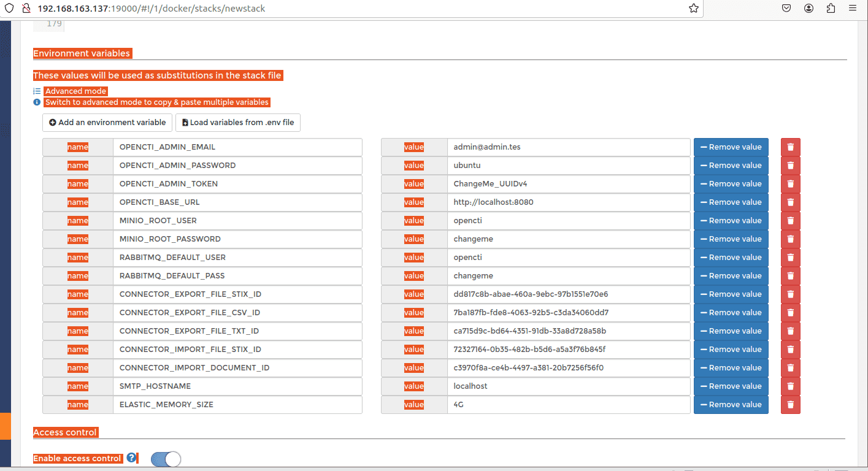868x471 pixels.
Task: Click the Access control heading
Action: click(x=65, y=432)
